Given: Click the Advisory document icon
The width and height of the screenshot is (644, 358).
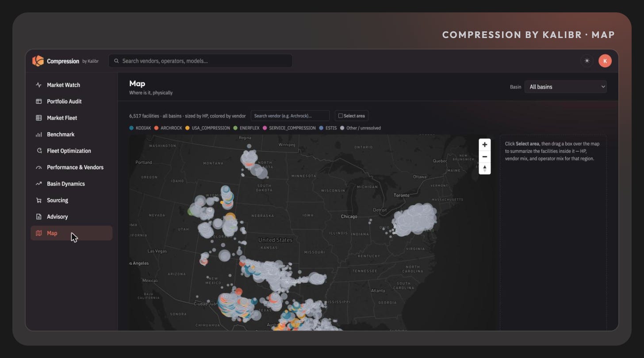Looking at the screenshot, I should click(39, 217).
